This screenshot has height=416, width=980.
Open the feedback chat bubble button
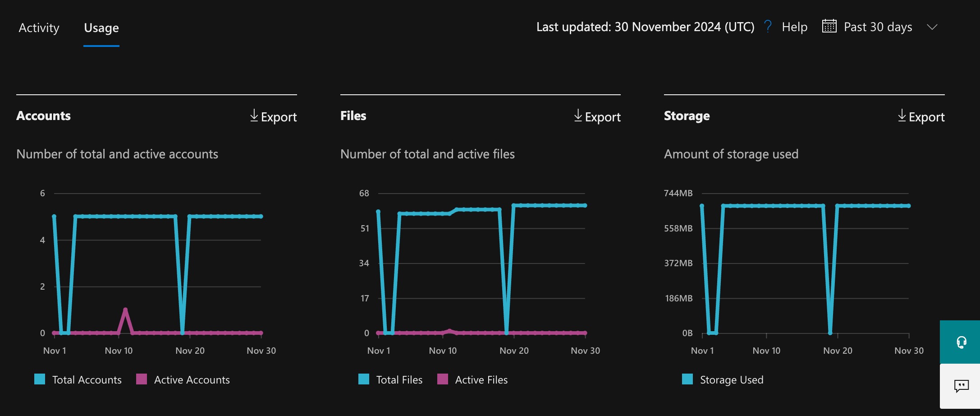(x=960, y=386)
